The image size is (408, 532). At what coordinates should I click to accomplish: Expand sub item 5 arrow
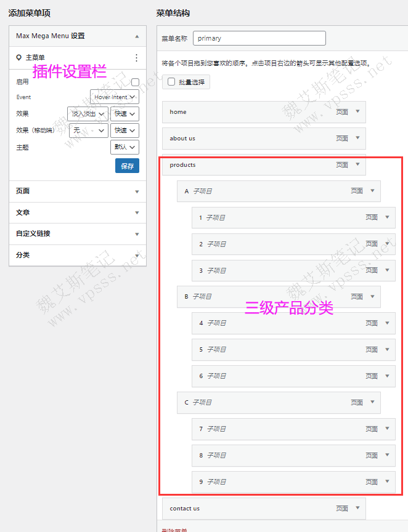[387, 350]
